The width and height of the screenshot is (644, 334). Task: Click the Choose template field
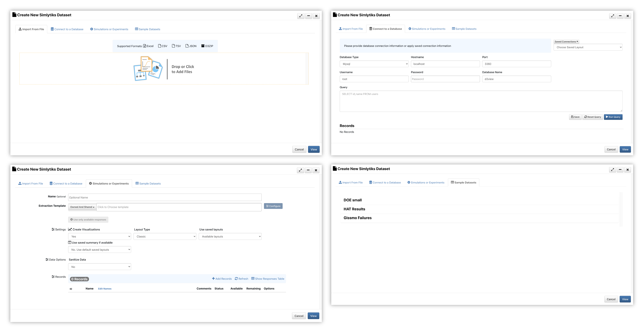[x=179, y=207]
